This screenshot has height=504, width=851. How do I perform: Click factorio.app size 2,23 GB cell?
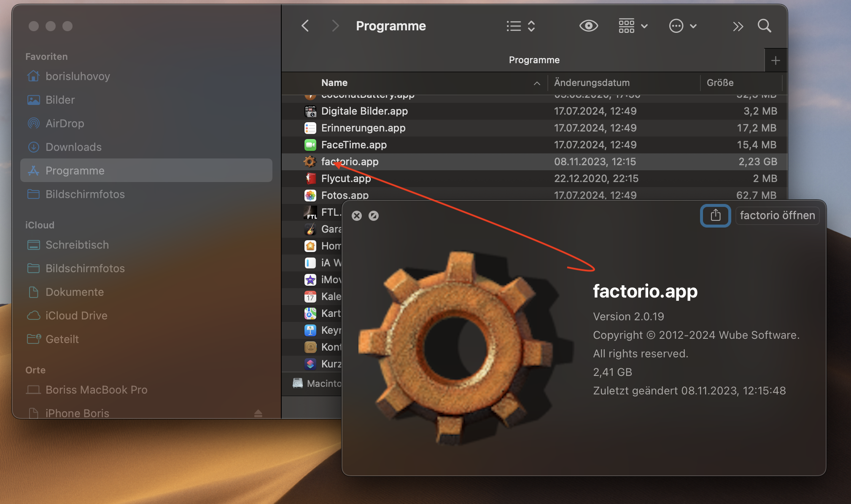coord(758,162)
